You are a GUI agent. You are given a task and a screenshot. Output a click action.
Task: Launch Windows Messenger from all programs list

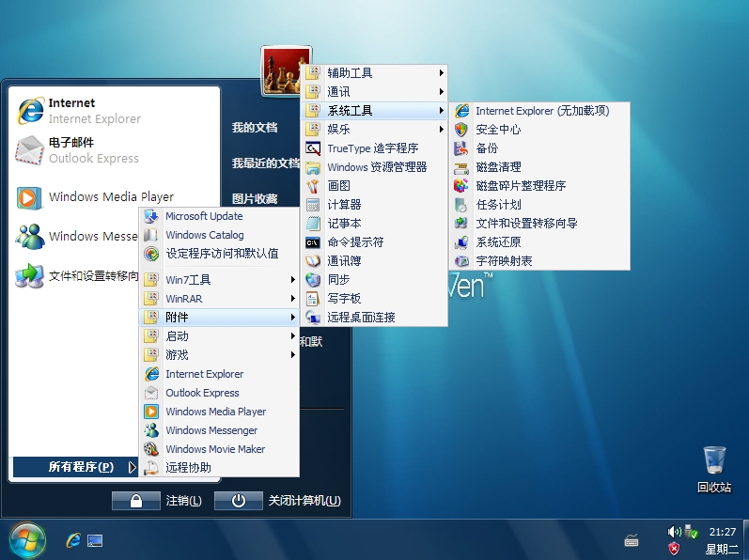click(219, 430)
